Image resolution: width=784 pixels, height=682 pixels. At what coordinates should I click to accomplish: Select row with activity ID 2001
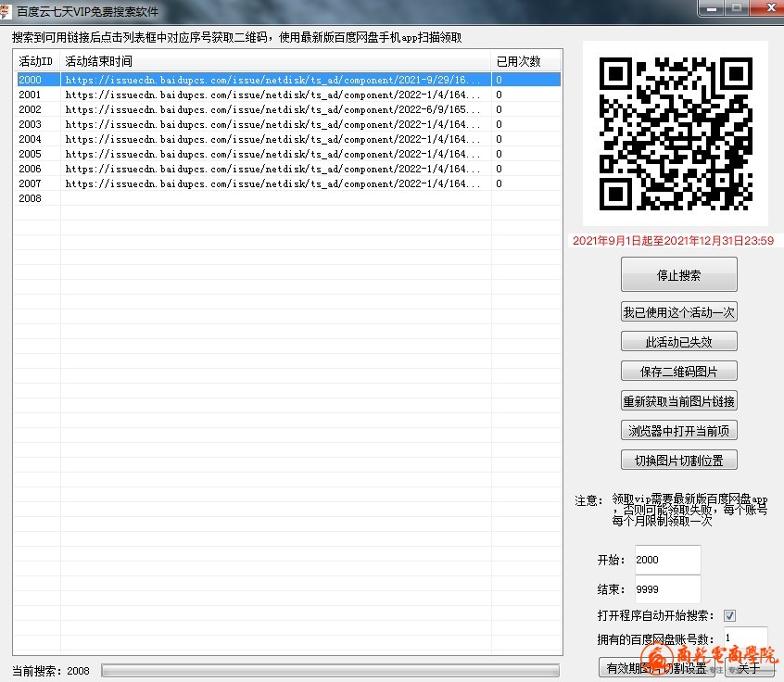point(287,95)
